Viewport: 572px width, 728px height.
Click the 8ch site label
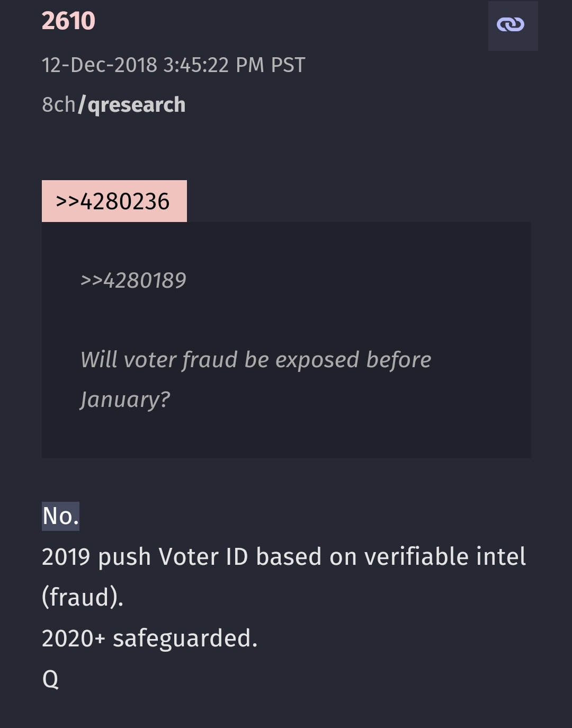[58, 105]
